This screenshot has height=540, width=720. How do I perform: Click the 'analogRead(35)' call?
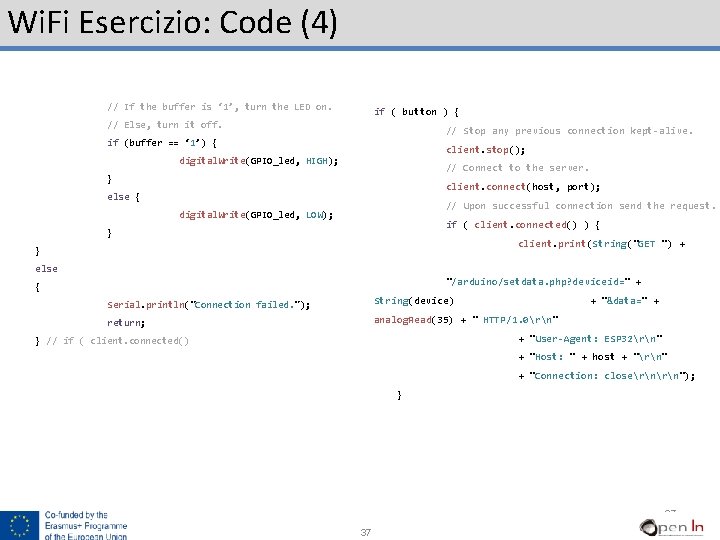click(413, 320)
